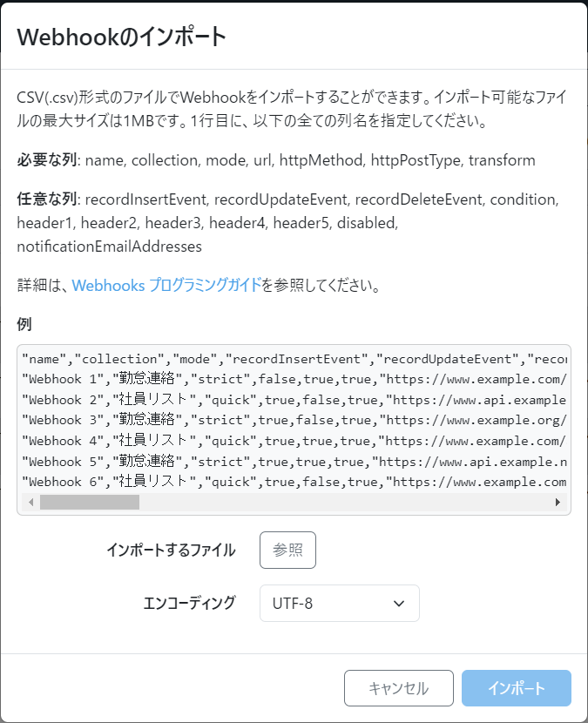Confirm import with the インポート button
Screen dimensions: 588x723
click(x=517, y=687)
